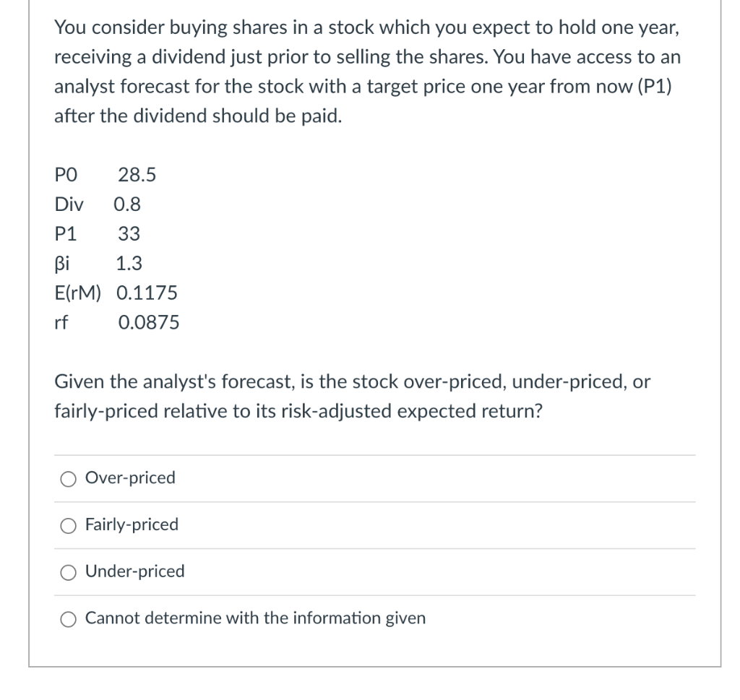740x700 pixels.
Task: Select the Under-priced radio button
Action: coord(68,571)
